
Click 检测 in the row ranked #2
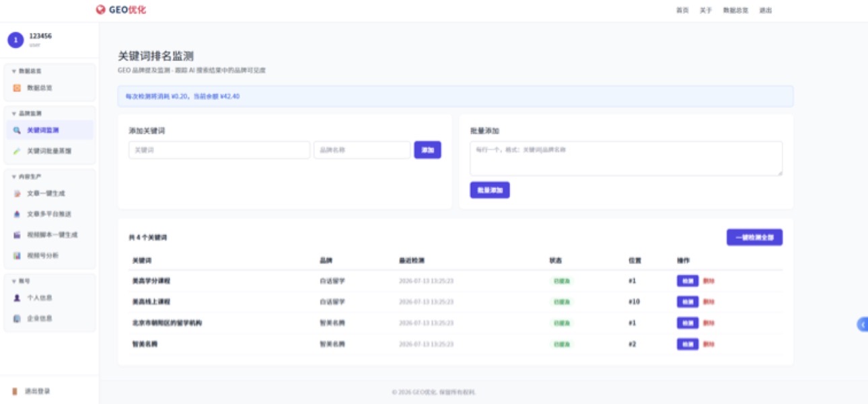688,344
